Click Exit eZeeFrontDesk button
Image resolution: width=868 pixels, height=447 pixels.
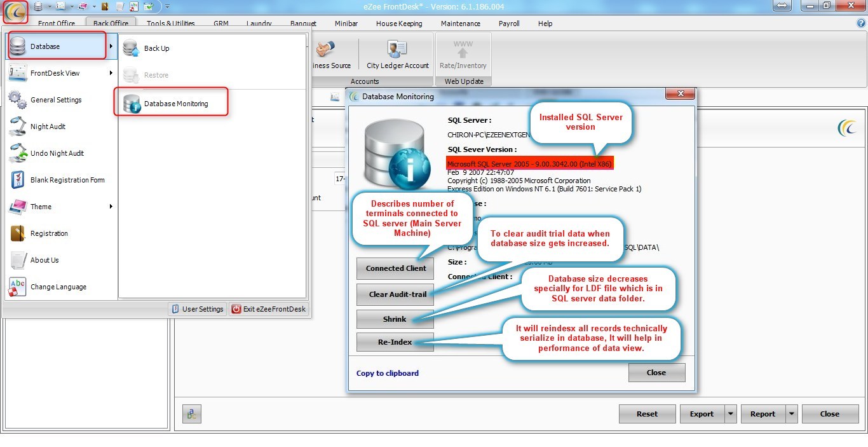coord(269,309)
